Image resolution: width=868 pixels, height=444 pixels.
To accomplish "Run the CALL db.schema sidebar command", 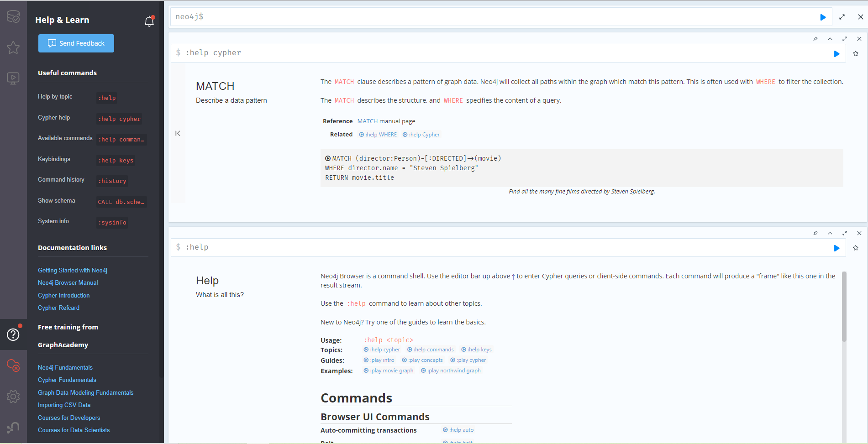I will click(x=121, y=202).
